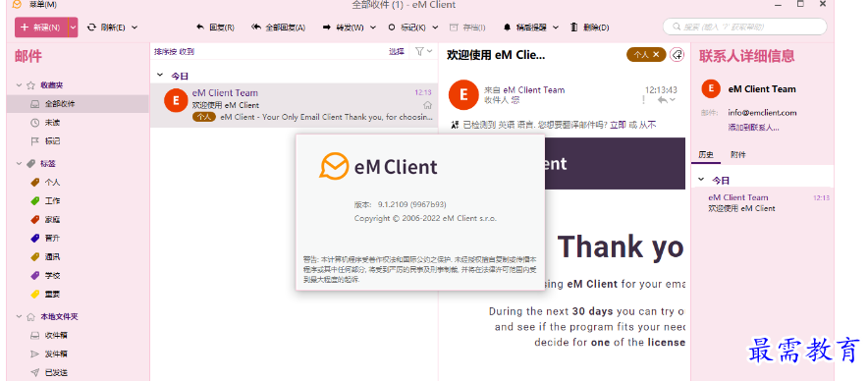Collapse the 标签 tags tree section

pyautogui.click(x=19, y=164)
